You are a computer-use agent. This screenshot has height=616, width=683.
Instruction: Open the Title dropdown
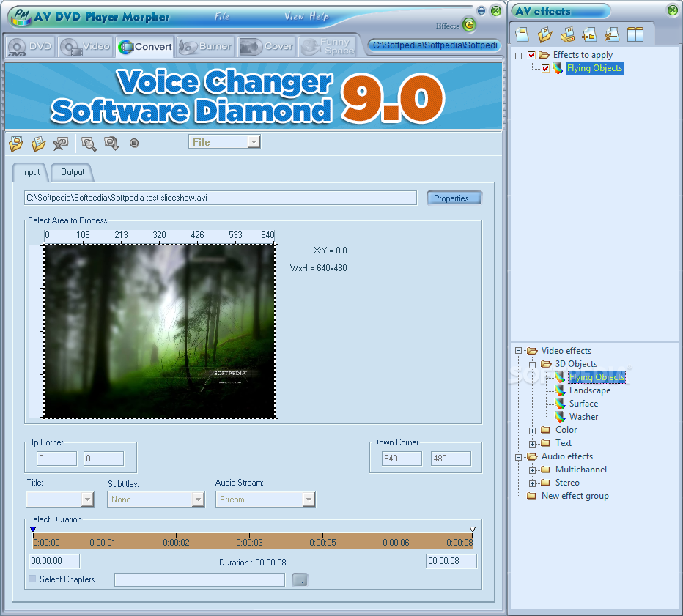coord(87,499)
